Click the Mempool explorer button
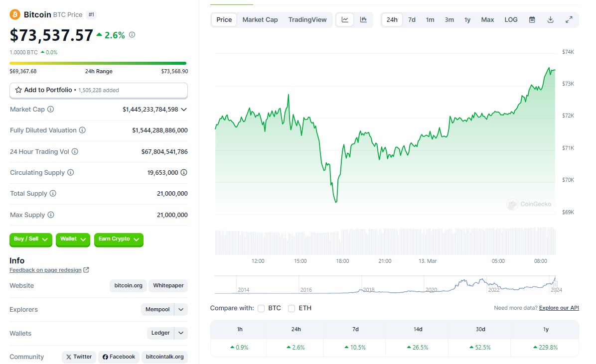Image resolution: width=596 pixels, height=364 pixels. (x=157, y=309)
